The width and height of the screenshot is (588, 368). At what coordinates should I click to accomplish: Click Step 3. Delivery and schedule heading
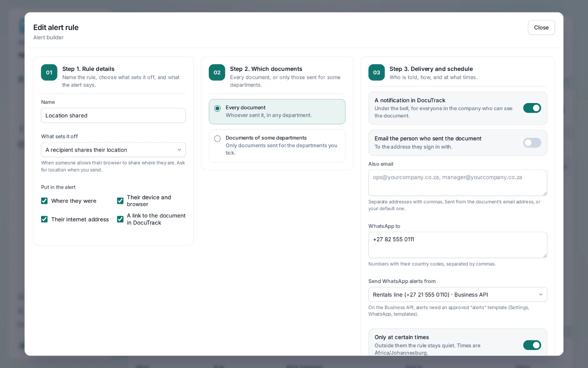click(431, 69)
